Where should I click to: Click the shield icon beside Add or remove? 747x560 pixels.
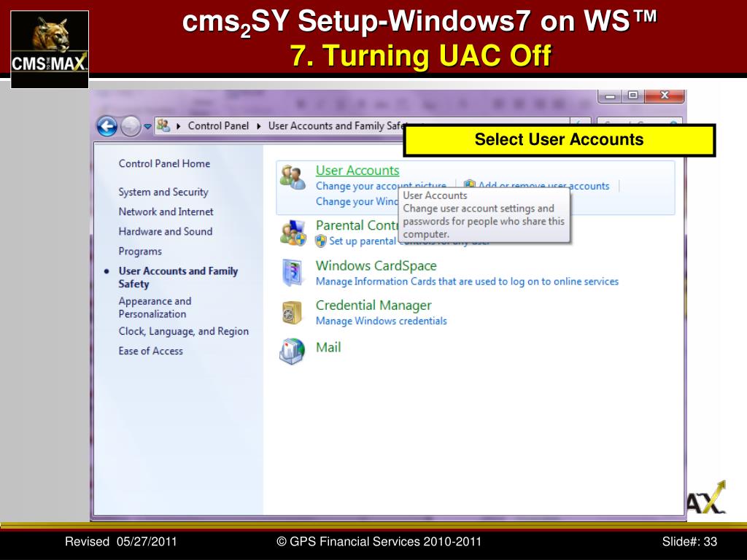click(x=470, y=185)
